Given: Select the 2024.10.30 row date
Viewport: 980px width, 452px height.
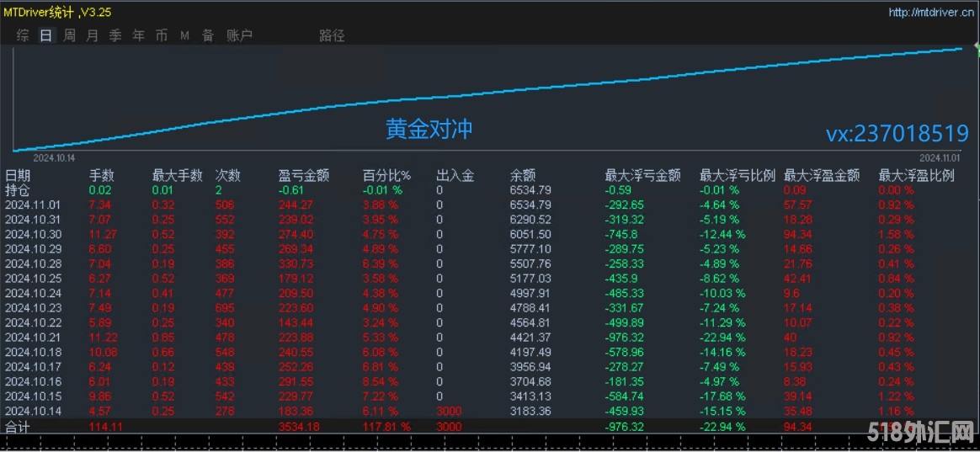Looking at the screenshot, I should (x=33, y=234).
